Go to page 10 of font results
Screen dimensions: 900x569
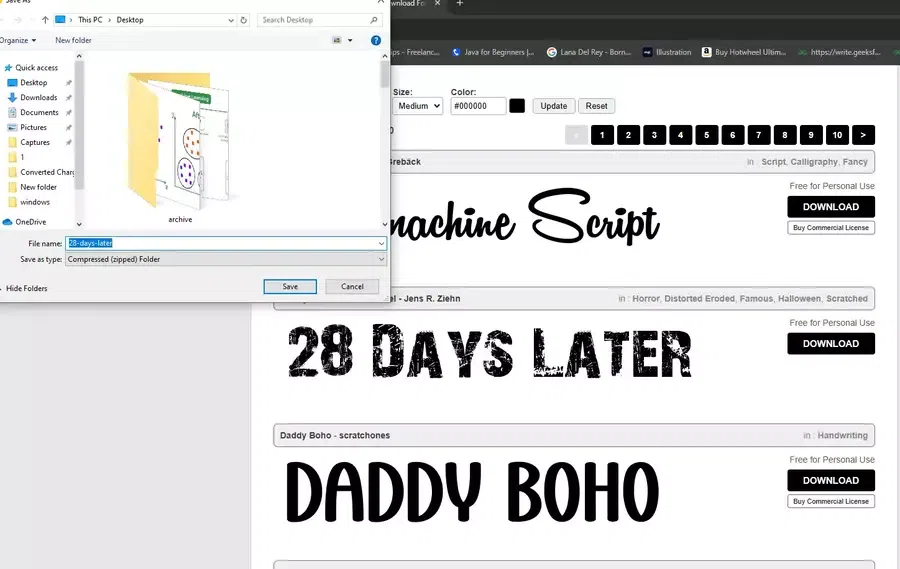coord(837,135)
